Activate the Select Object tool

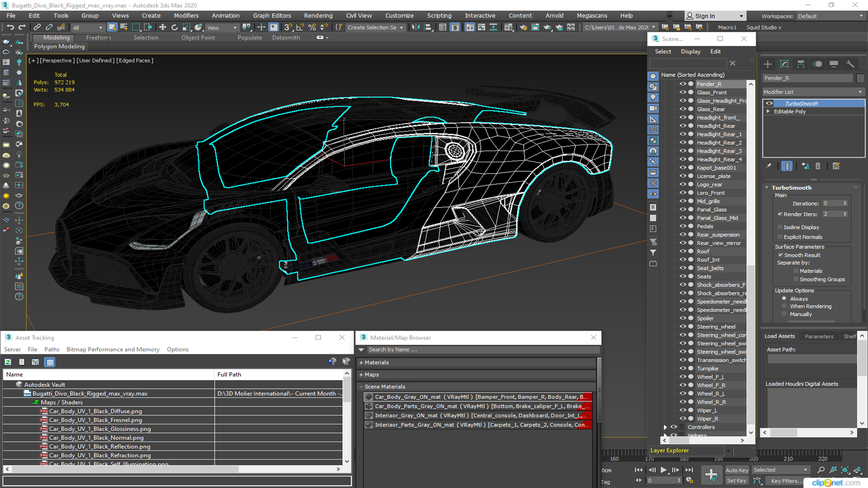pyautogui.click(x=112, y=28)
